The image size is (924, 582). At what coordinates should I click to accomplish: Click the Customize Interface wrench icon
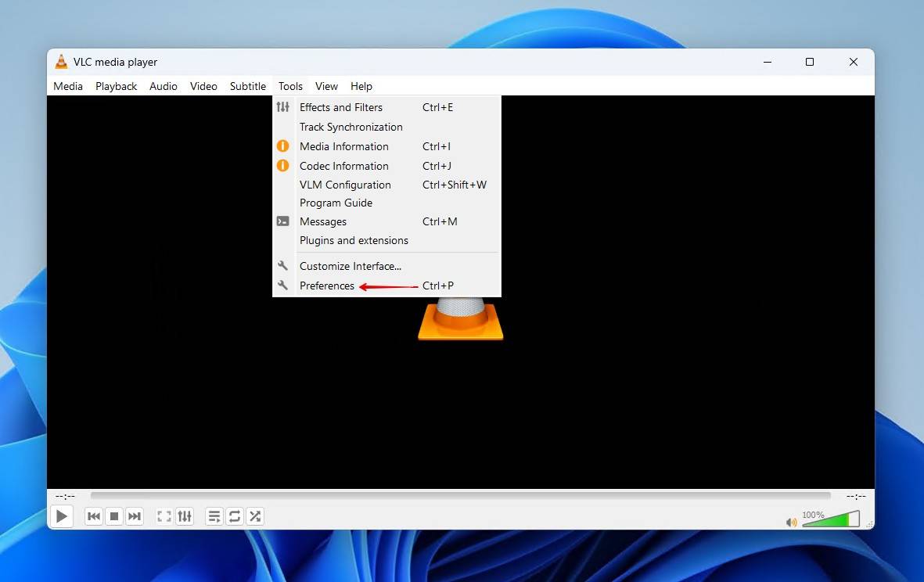(283, 265)
